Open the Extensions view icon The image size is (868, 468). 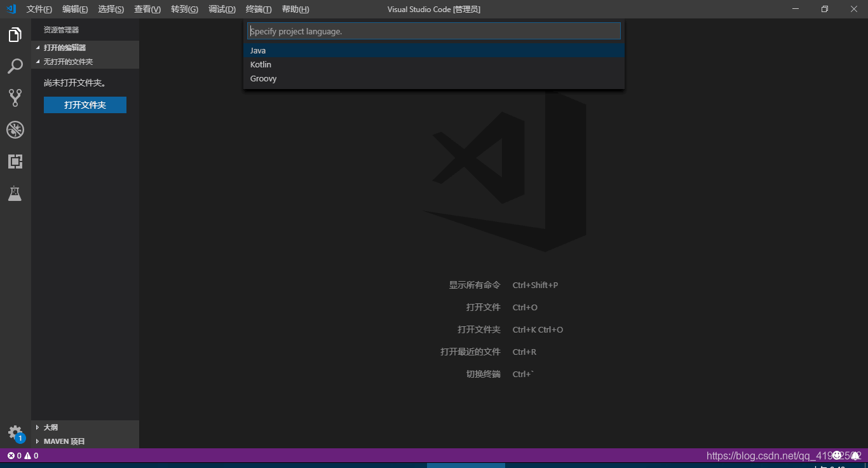[15, 162]
